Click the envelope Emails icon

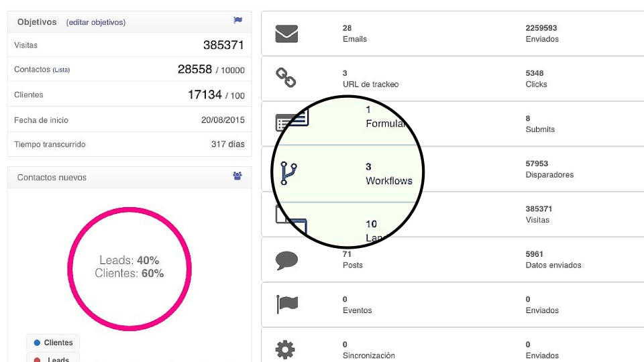click(286, 34)
